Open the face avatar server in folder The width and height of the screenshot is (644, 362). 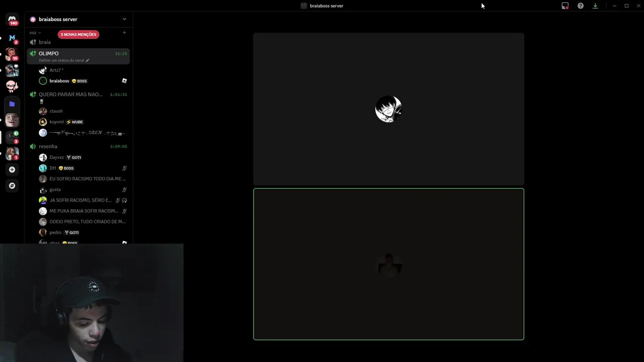12,120
